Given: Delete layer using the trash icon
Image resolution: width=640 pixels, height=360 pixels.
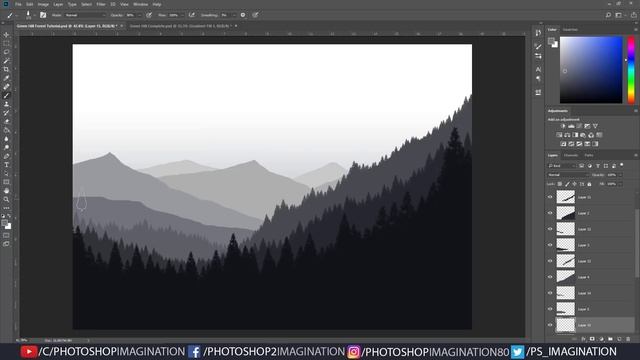Looking at the screenshot, I should [x=628, y=339].
